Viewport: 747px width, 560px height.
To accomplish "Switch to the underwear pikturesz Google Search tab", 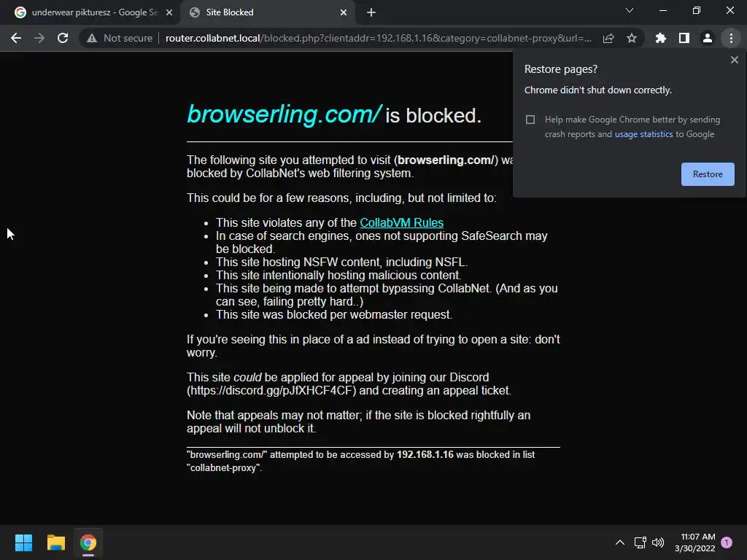I will tap(90, 12).
